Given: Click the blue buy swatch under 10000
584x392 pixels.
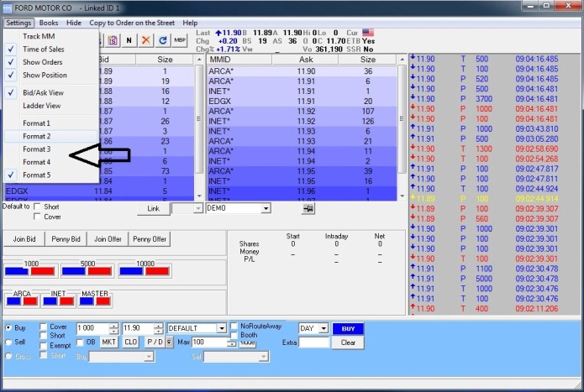Looking at the screenshot, I should coord(131,271).
